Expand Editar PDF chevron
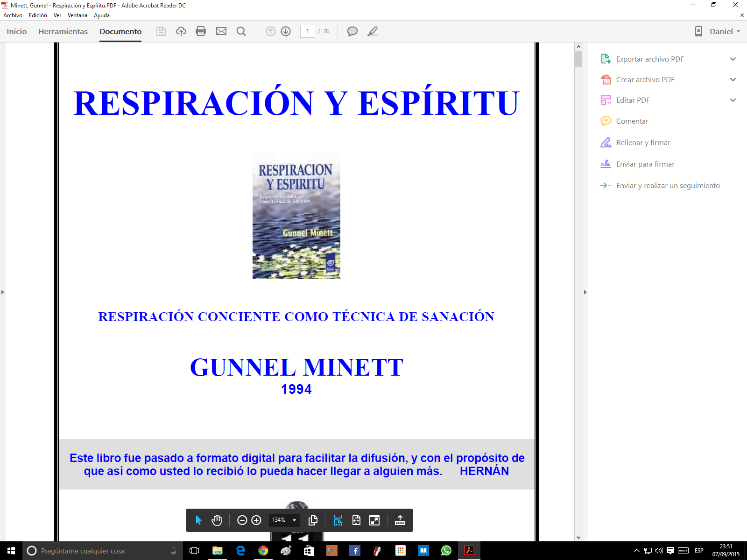The width and height of the screenshot is (747, 560). click(x=733, y=100)
